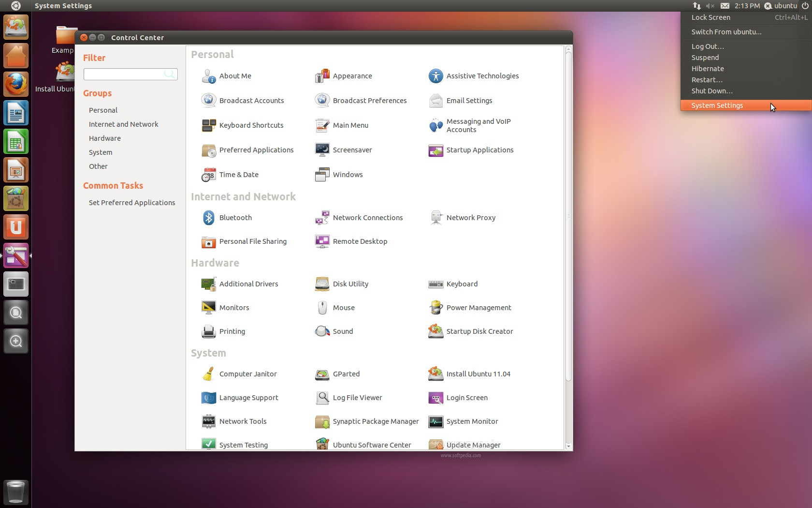Open the Printing settings icon
The height and width of the screenshot is (508, 812).
click(x=209, y=331)
